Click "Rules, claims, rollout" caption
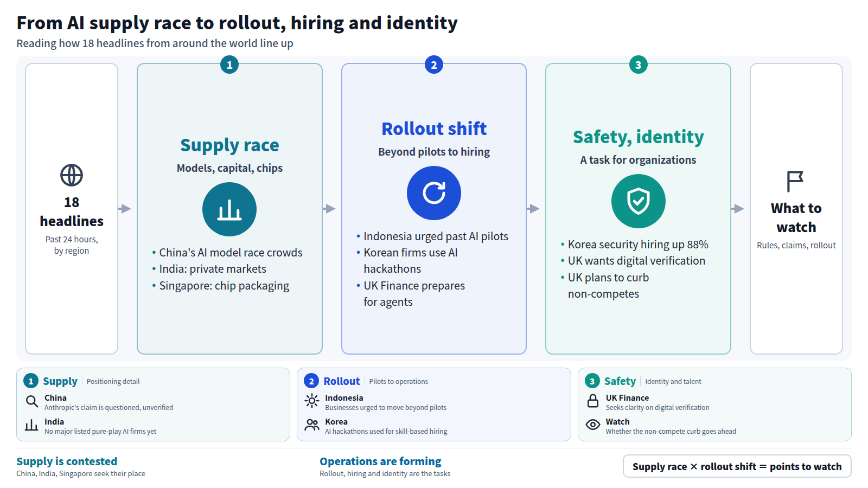The height and width of the screenshot is (488, 868). point(796,245)
